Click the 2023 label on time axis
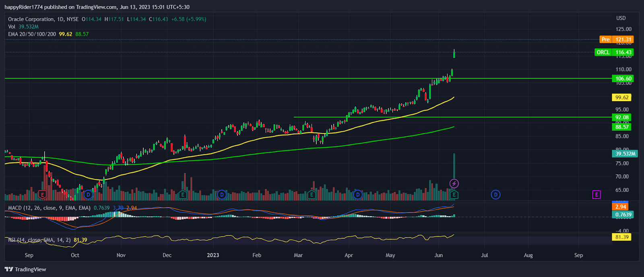 coord(213,255)
